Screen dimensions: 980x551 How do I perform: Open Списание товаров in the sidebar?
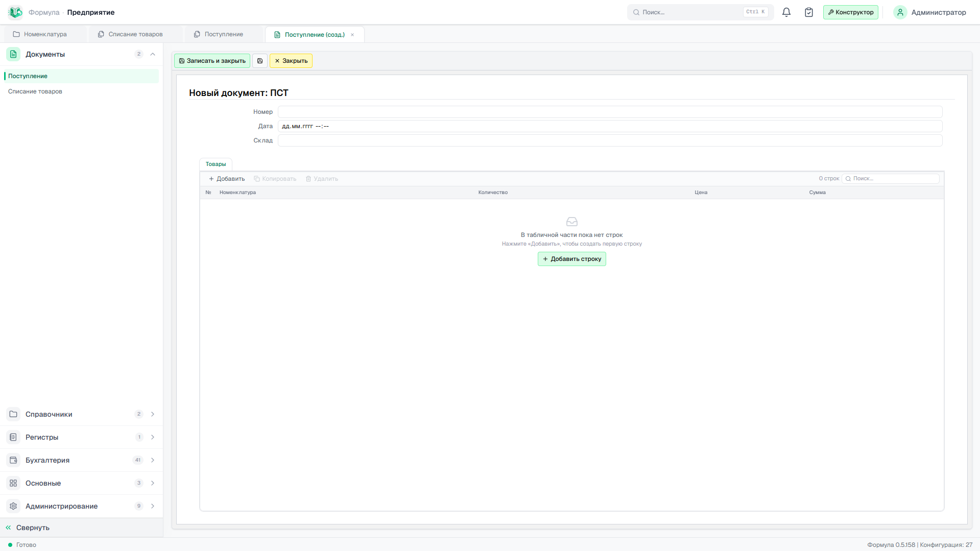pyautogui.click(x=82, y=91)
